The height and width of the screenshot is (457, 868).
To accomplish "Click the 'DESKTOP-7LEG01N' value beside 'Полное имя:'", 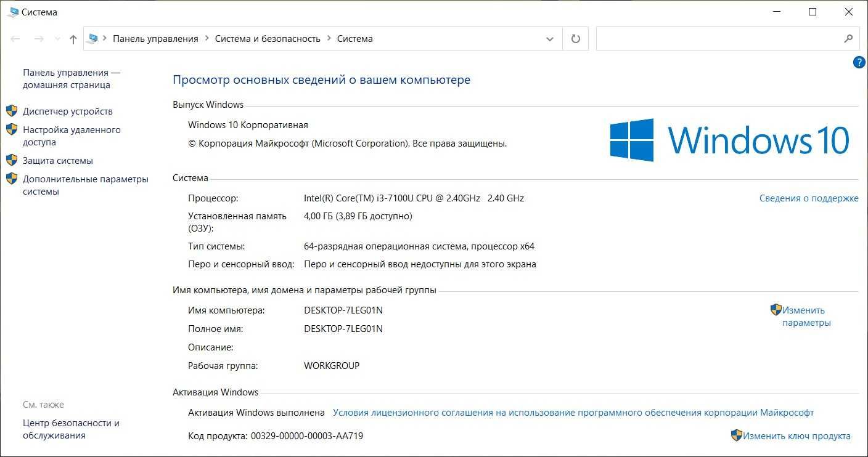I will coord(343,329).
